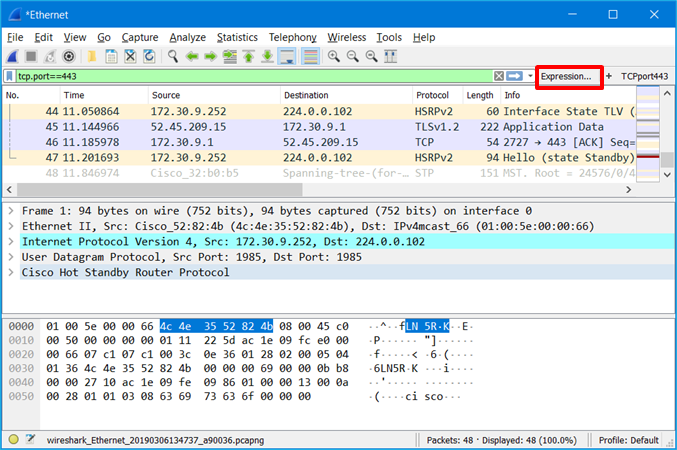Reload this capture file

coord(149,56)
